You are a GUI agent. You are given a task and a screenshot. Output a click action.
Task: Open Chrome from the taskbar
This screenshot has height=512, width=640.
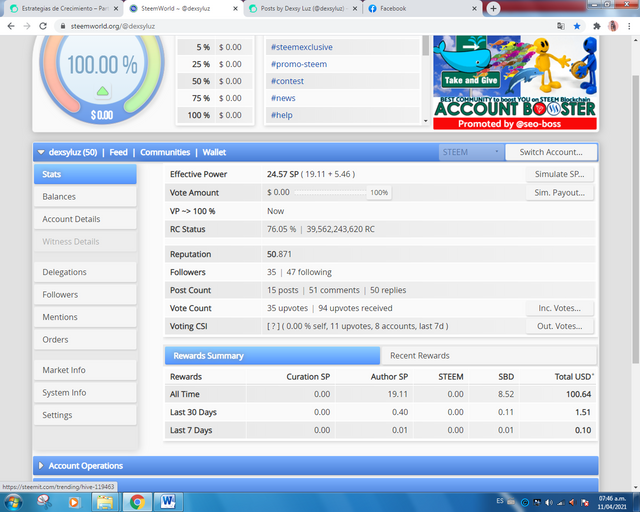(x=137, y=502)
